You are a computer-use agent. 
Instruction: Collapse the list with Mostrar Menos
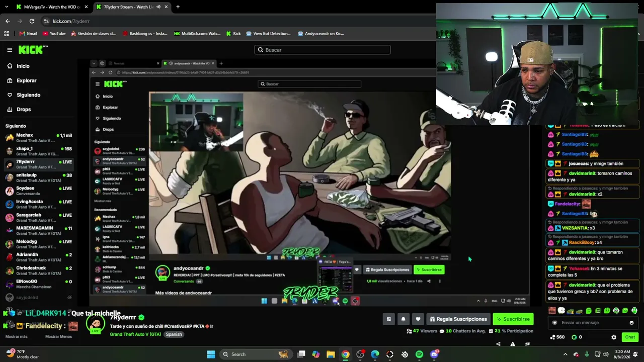click(58, 336)
